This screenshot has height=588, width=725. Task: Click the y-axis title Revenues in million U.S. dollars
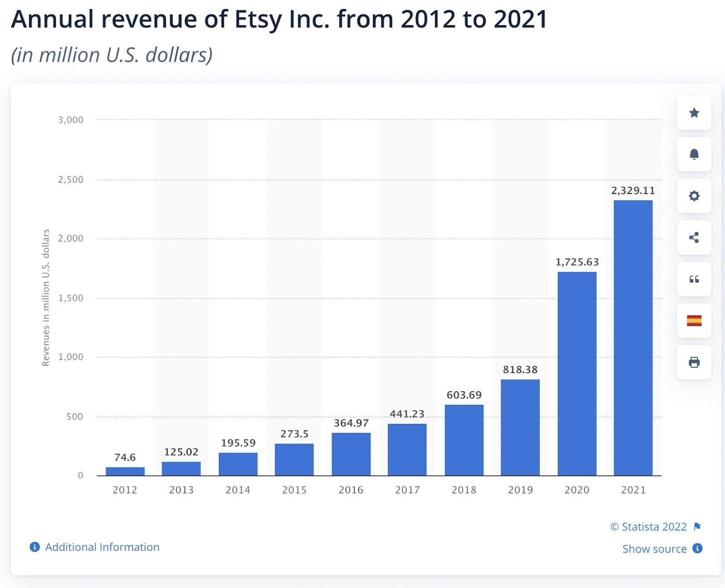coord(45,298)
